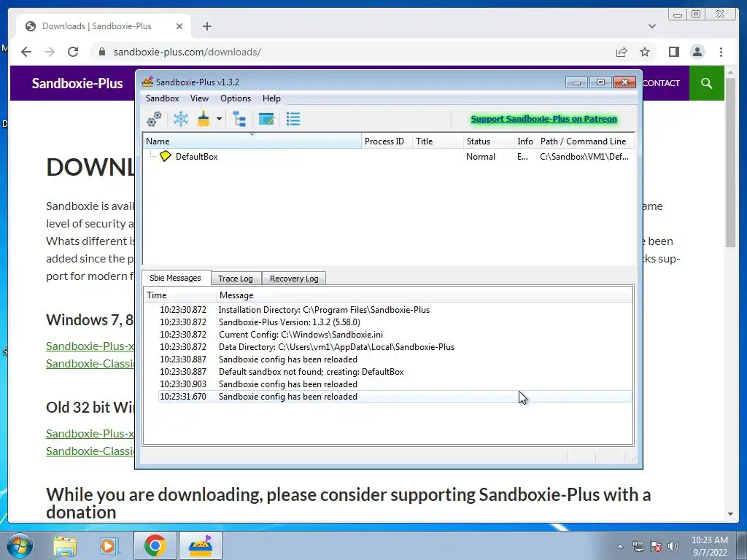Screen dimensions: 747x560
Task: Click the list lines toolbar icon
Action: 293,119
